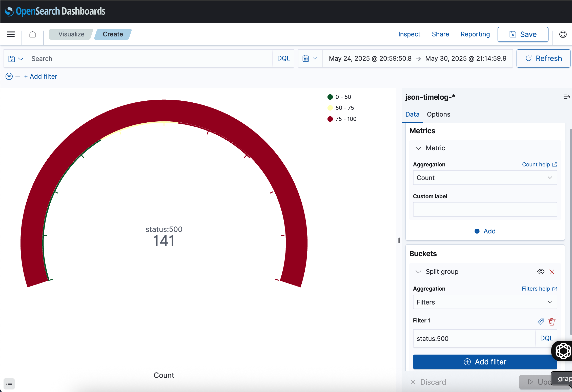Click the blue Add filter button

click(x=485, y=362)
